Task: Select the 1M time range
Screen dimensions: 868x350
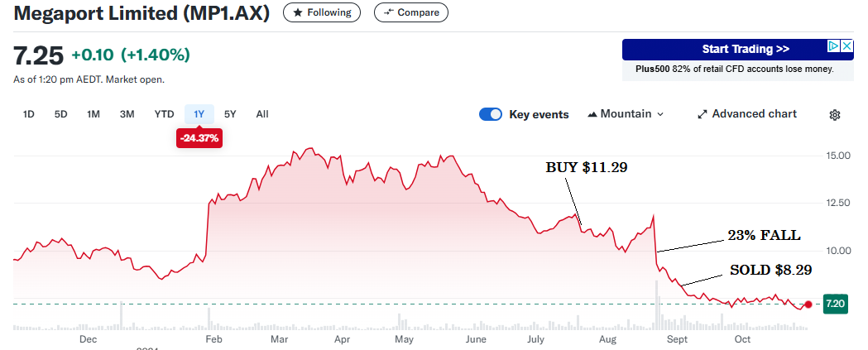Action: 93,114
